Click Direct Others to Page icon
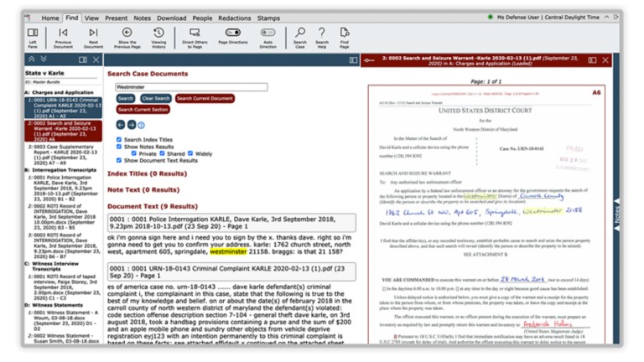Screen dimensions: 644x362 (195, 39)
